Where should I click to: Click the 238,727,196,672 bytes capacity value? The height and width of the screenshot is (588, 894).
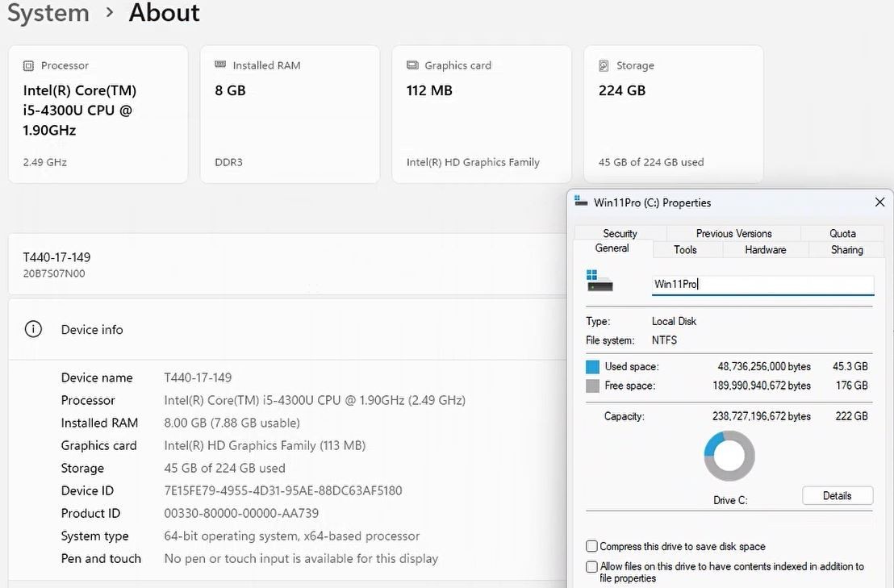(x=761, y=416)
